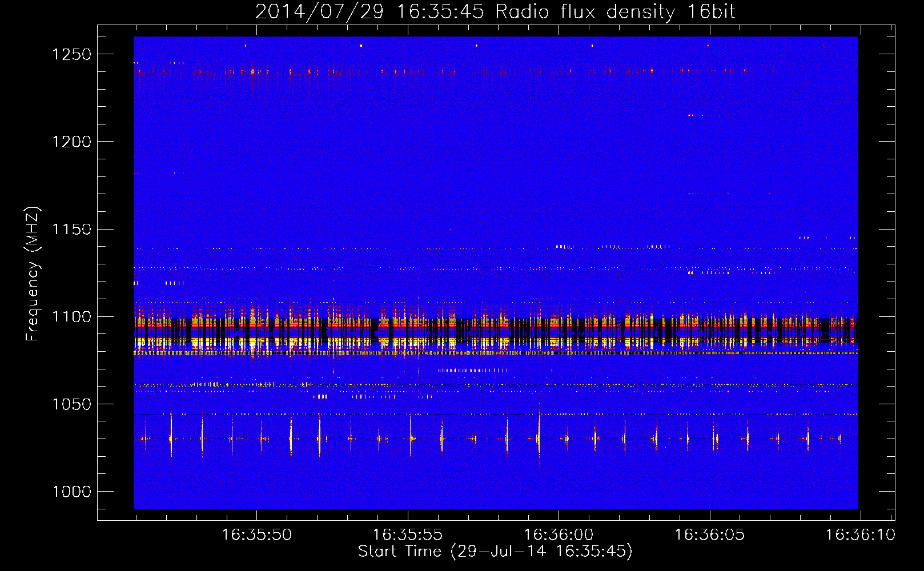The height and width of the screenshot is (571, 924).
Task: Select the 1200 frequency tick label
Action: 71,142
